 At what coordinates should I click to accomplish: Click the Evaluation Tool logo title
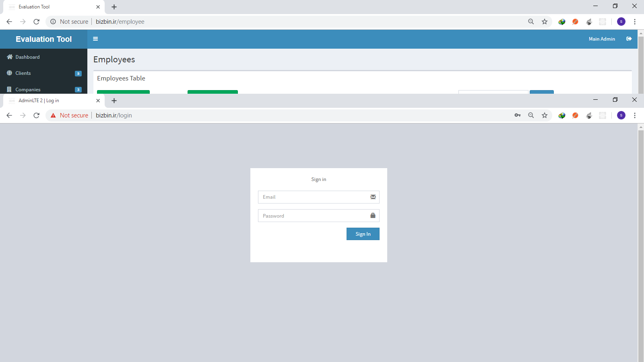pos(43,39)
